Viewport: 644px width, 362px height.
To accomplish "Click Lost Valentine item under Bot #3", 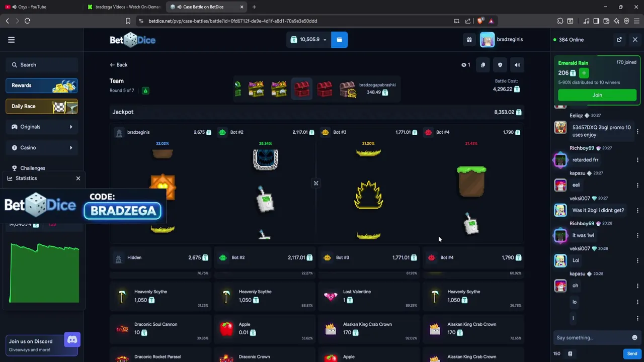I will (369, 296).
